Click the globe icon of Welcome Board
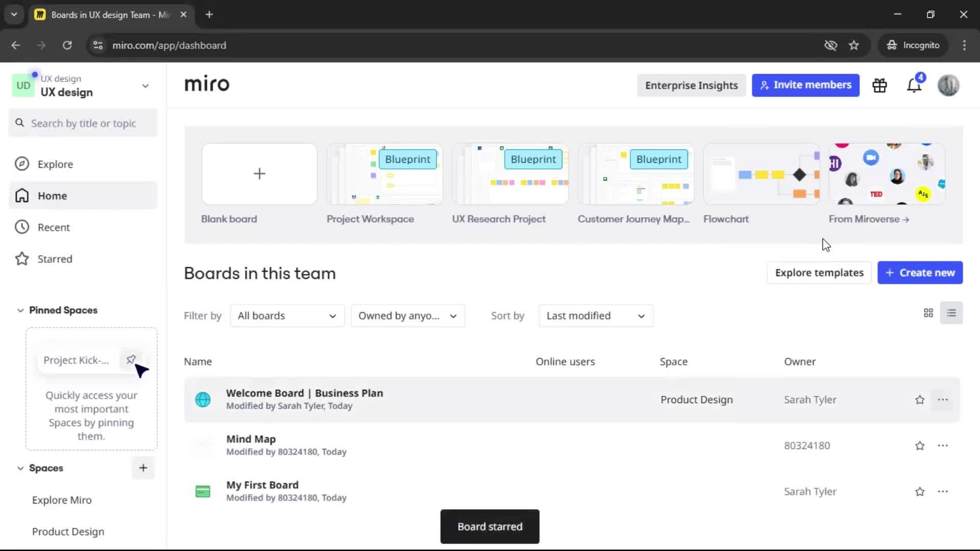This screenshot has width=980, height=551. click(x=203, y=399)
